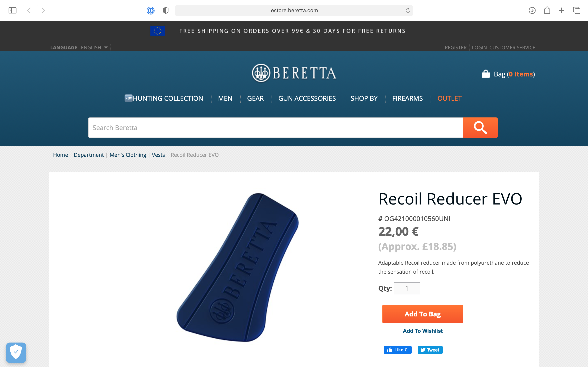
Task: Open a new tab with the plus icon
Action: pyautogui.click(x=561, y=10)
